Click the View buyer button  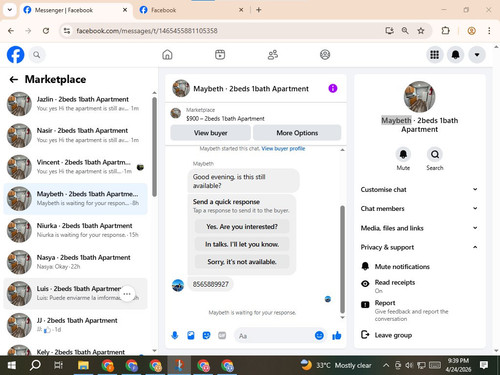click(210, 133)
